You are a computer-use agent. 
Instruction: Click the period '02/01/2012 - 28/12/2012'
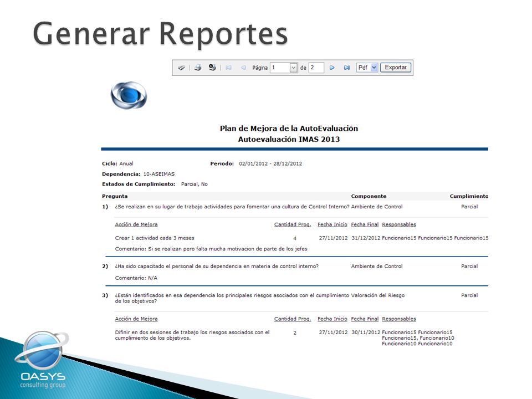tap(270, 163)
